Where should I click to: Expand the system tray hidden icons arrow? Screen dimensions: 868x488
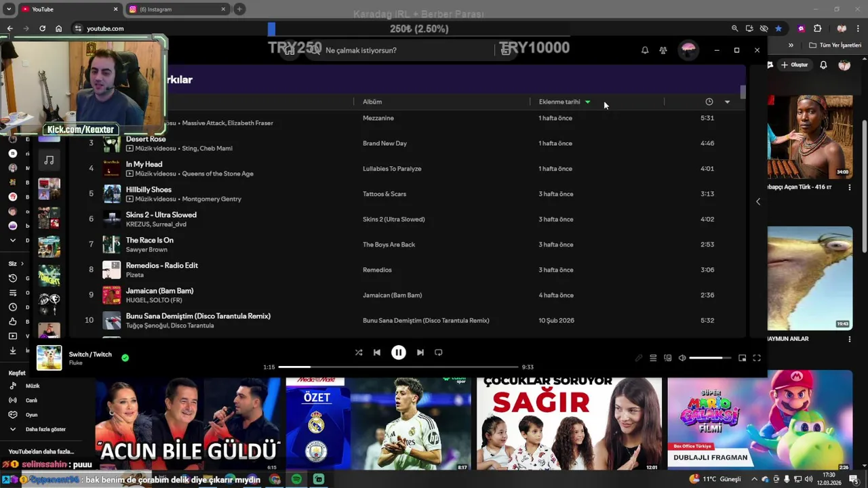point(754,479)
